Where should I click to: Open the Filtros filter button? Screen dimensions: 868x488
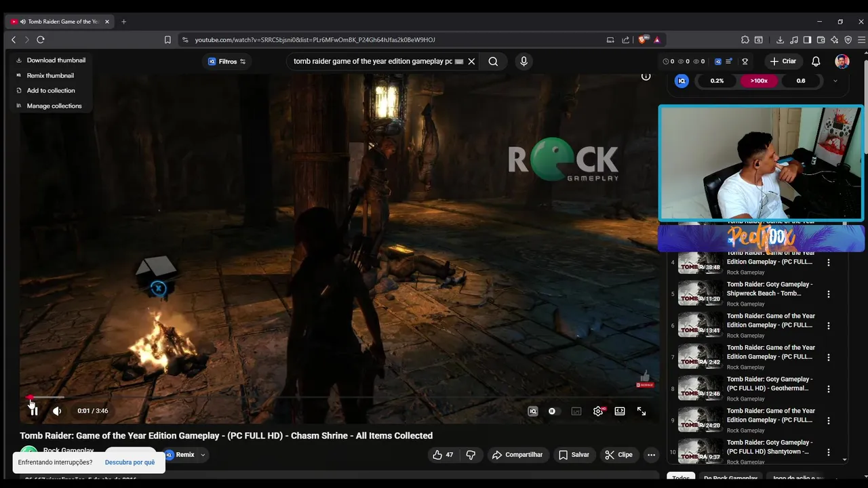pos(226,62)
